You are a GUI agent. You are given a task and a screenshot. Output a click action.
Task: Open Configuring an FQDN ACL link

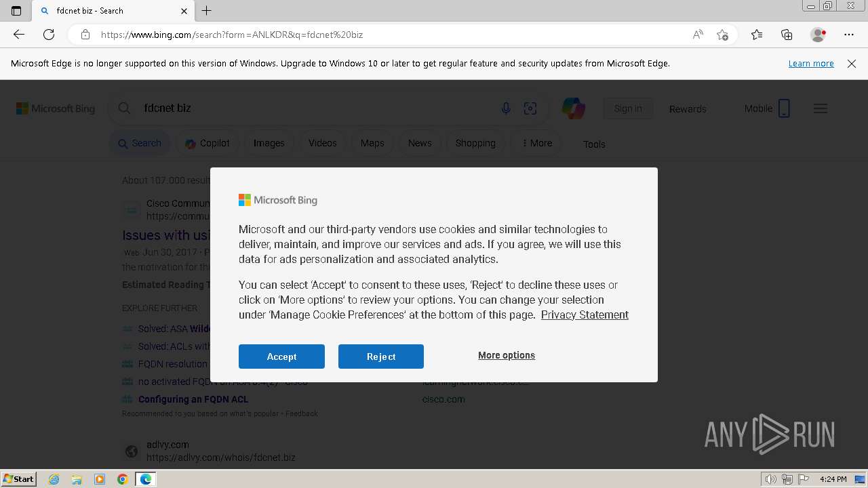193,399
